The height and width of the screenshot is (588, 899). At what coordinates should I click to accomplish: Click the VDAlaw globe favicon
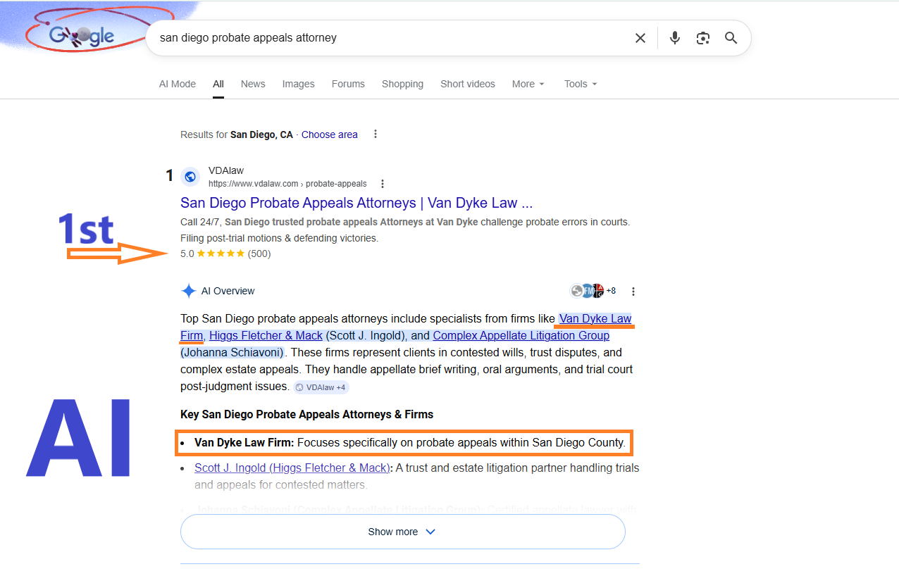[190, 177]
